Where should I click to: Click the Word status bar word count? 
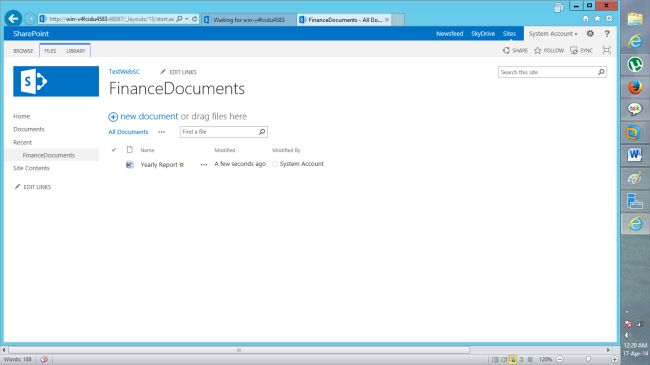click(17, 359)
